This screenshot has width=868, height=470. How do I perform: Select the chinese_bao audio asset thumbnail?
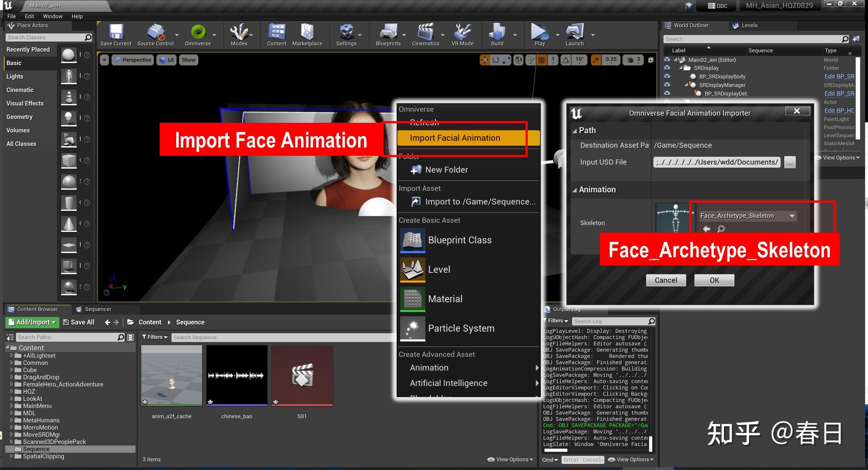pyautogui.click(x=237, y=376)
